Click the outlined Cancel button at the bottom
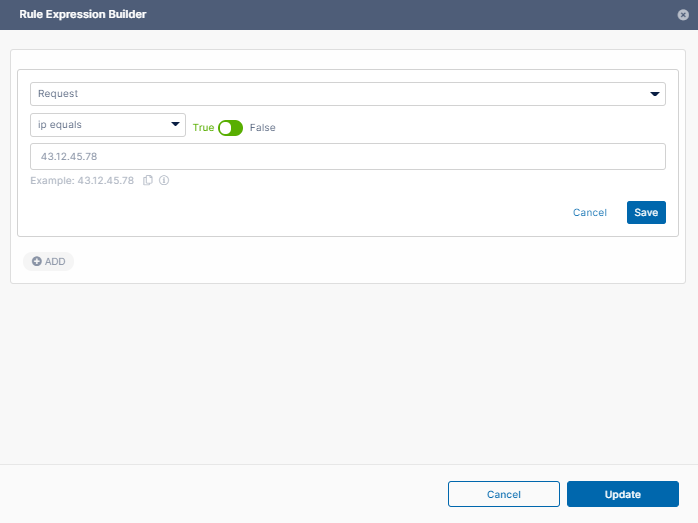Viewport: 698px width, 523px height. point(503,494)
